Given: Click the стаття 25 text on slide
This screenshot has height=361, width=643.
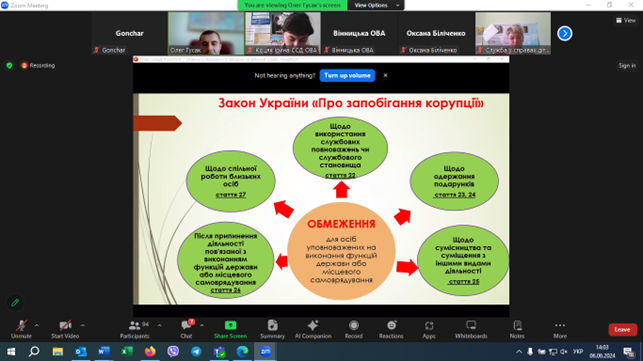Looking at the screenshot, I should (464, 281).
